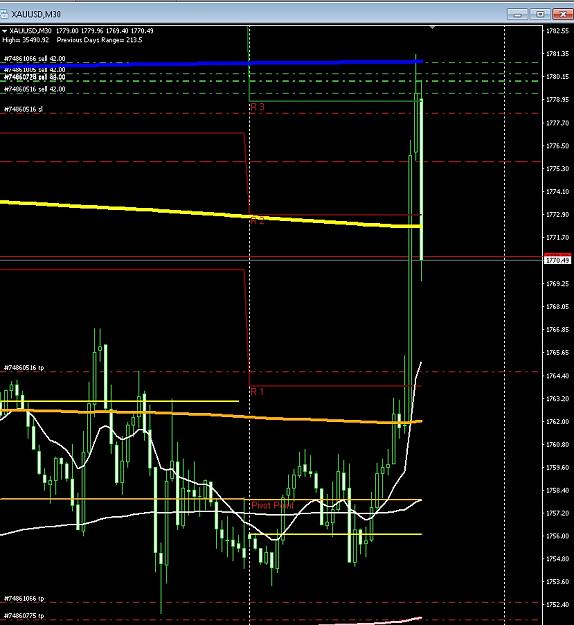This screenshot has height=625, width=574.
Task: Expand the triangle beside XAUUSD,M30 symbol label
Action: [4, 31]
